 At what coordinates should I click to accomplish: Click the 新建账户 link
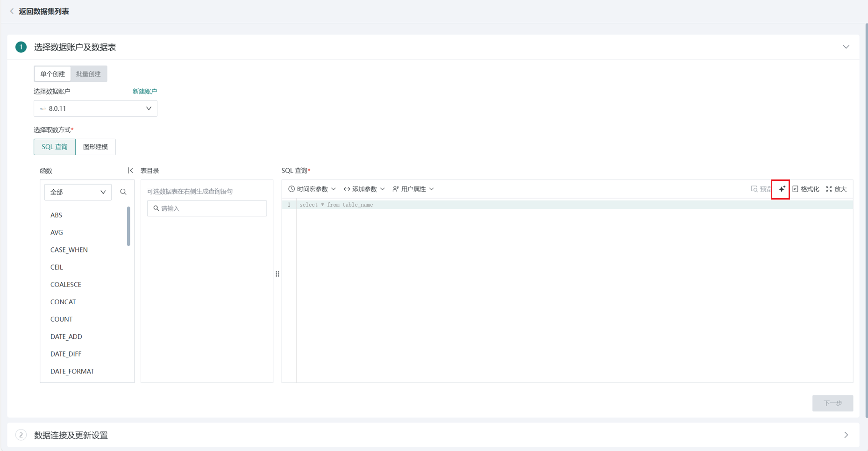coord(144,92)
